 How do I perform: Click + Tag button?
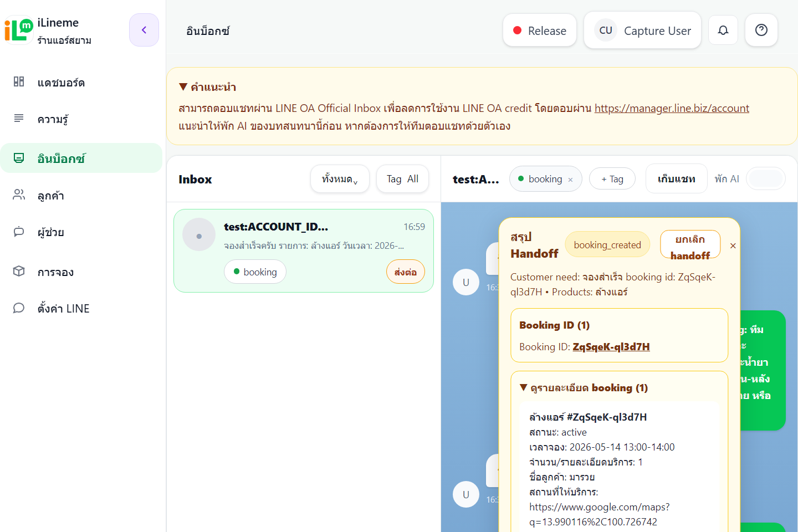(612, 179)
